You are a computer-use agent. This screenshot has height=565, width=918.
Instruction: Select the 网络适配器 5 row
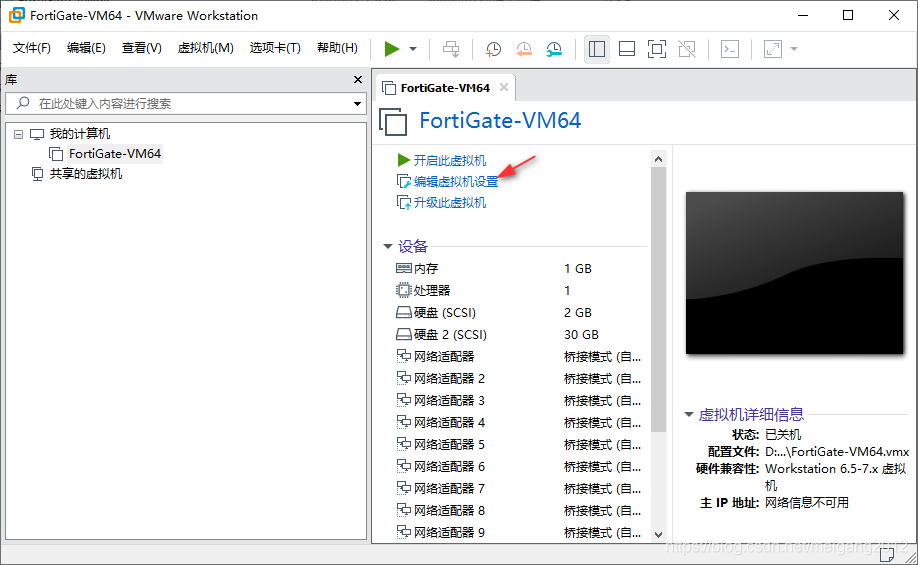click(521, 444)
